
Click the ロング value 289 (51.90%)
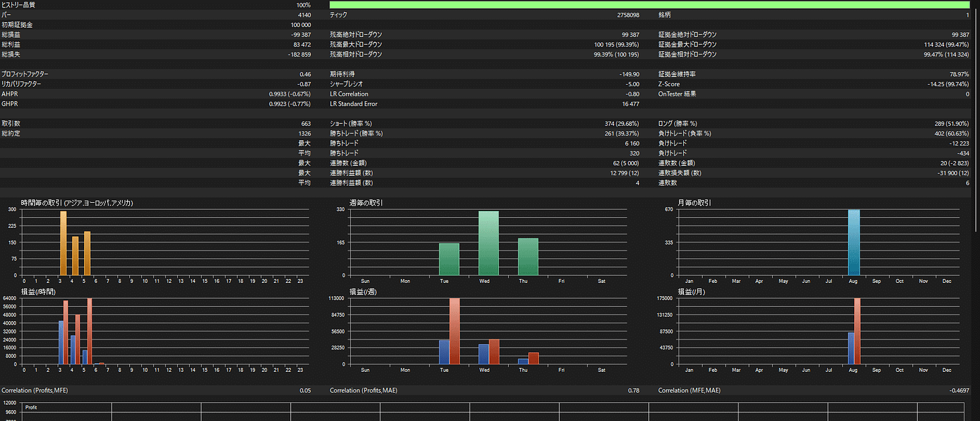(x=952, y=124)
